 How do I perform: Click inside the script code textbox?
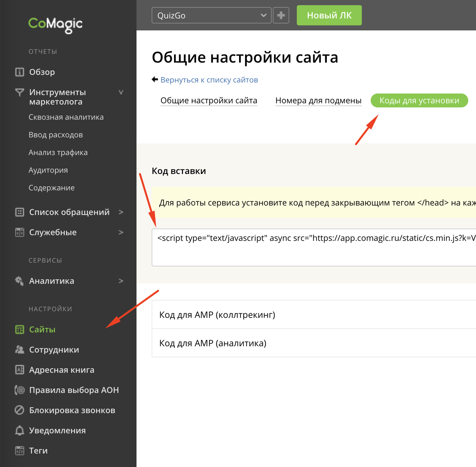tap(314, 247)
